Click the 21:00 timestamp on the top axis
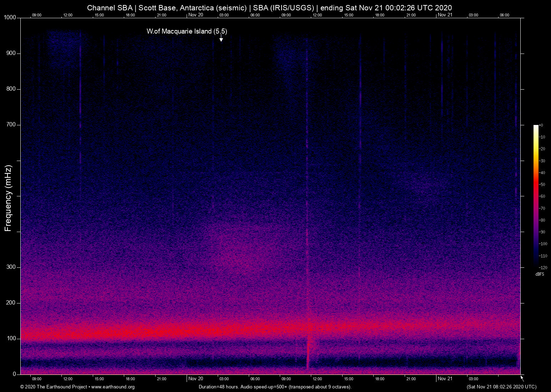Viewport: 551px width, 392px height. tap(162, 15)
